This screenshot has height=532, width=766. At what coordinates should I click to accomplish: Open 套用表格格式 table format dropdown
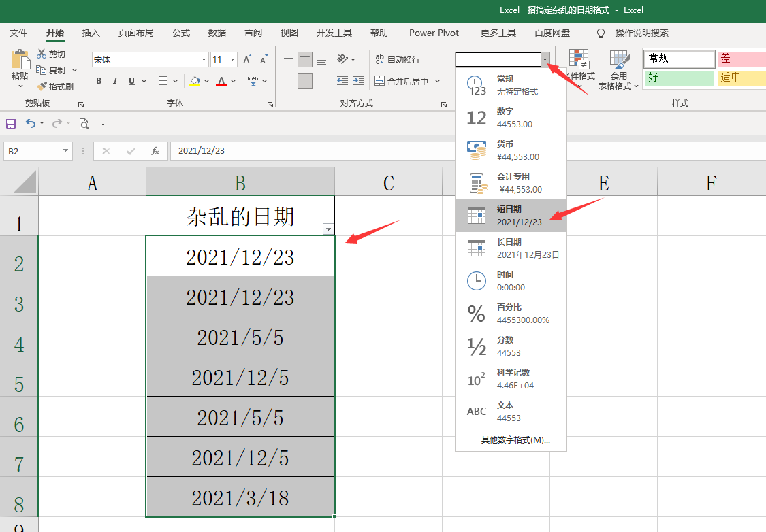618,70
